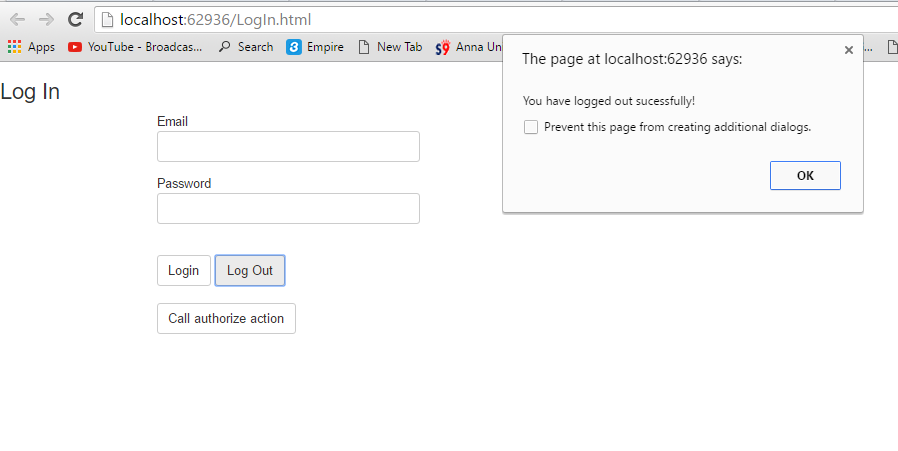The height and width of the screenshot is (451, 898).
Task: Click the address bar URL
Action: click(222, 20)
